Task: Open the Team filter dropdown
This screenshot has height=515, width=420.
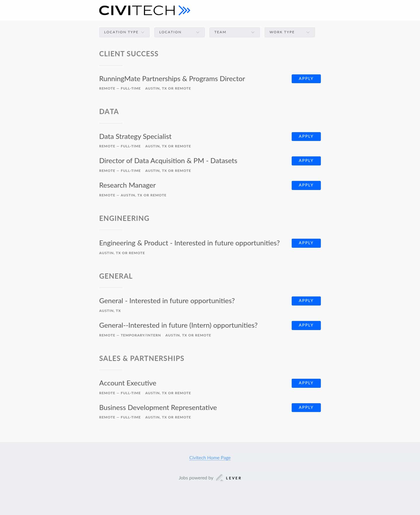Action: point(235,32)
